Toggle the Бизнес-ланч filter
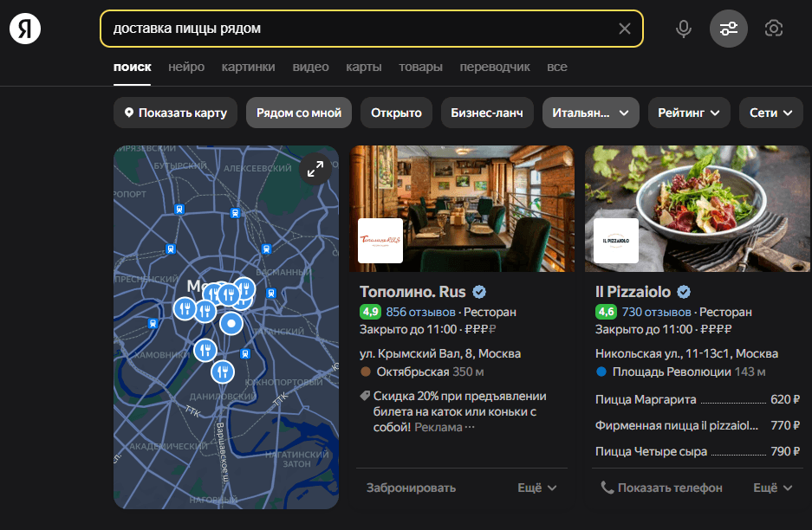The width and height of the screenshot is (812, 530). pos(487,113)
